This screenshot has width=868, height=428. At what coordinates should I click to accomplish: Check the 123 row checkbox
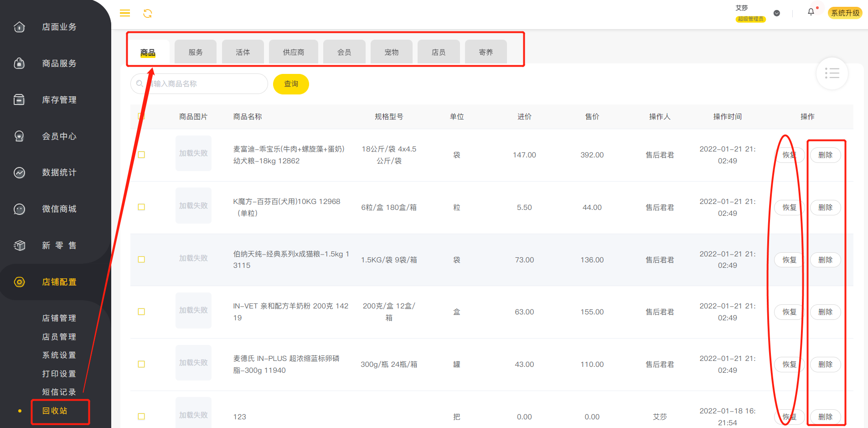141,417
